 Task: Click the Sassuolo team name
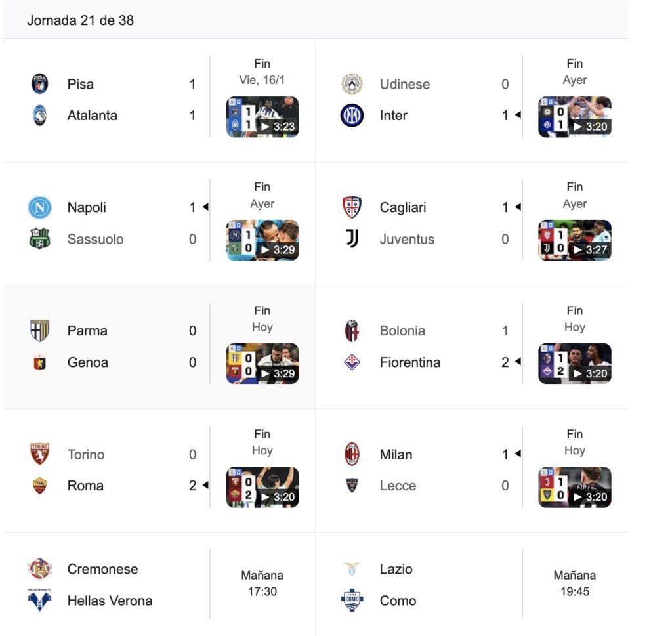pyautogui.click(x=95, y=239)
